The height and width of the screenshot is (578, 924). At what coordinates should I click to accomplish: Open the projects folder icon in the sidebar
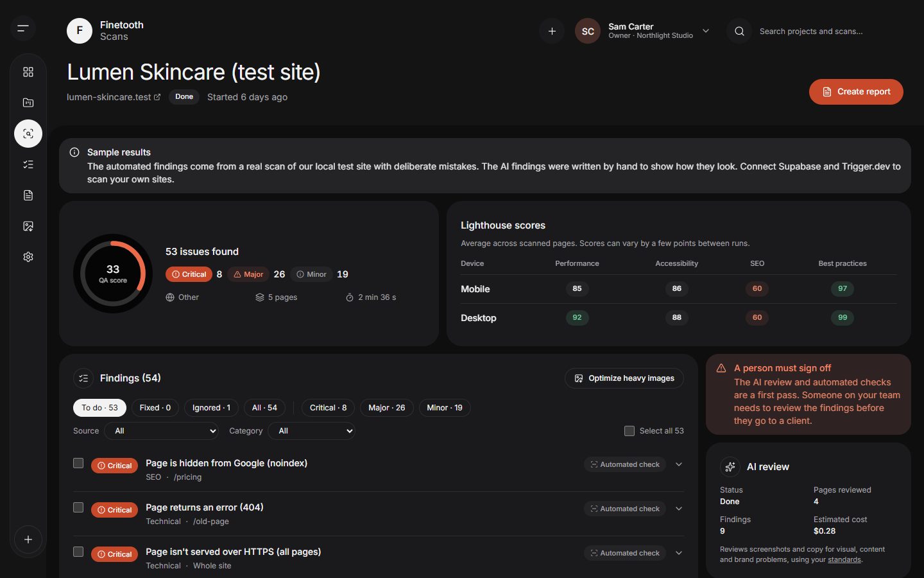click(x=28, y=103)
